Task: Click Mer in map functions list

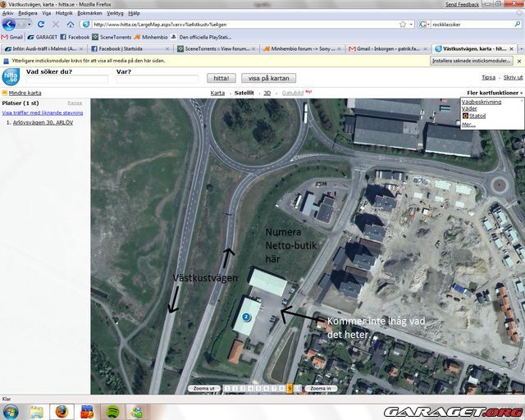Action: pyautogui.click(x=467, y=125)
